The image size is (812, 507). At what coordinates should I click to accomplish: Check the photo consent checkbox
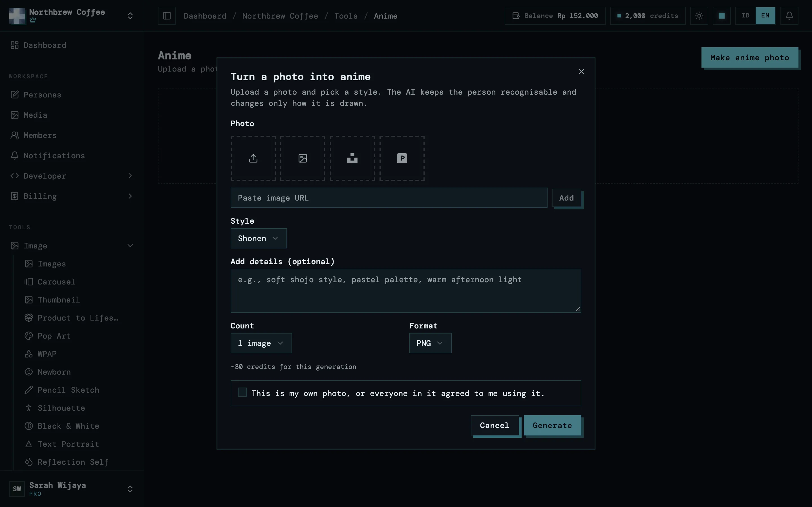(x=242, y=392)
